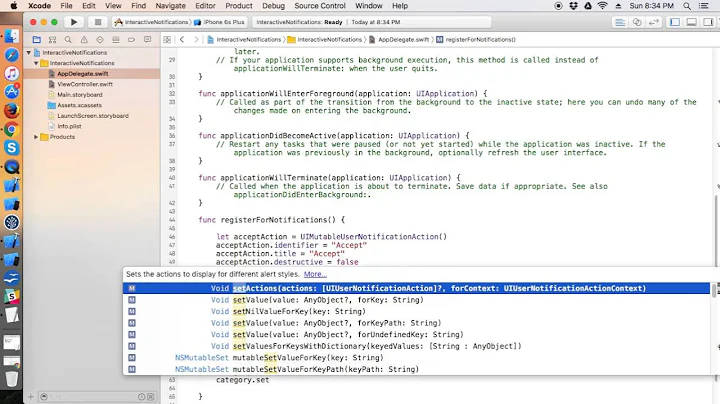The height and width of the screenshot is (404, 720).
Task: Select mutableSetValueForKeyPath completion
Action: (x=416, y=369)
